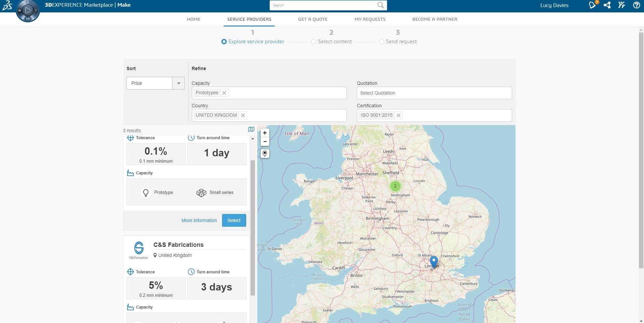Image resolution: width=644 pixels, height=323 pixels.
Task: Remove the UNITED KINGDOM country filter
Action: click(x=243, y=115)
